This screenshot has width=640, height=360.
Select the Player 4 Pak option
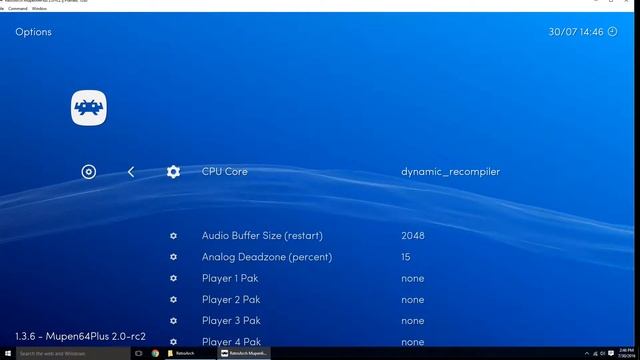click(231, 342)
